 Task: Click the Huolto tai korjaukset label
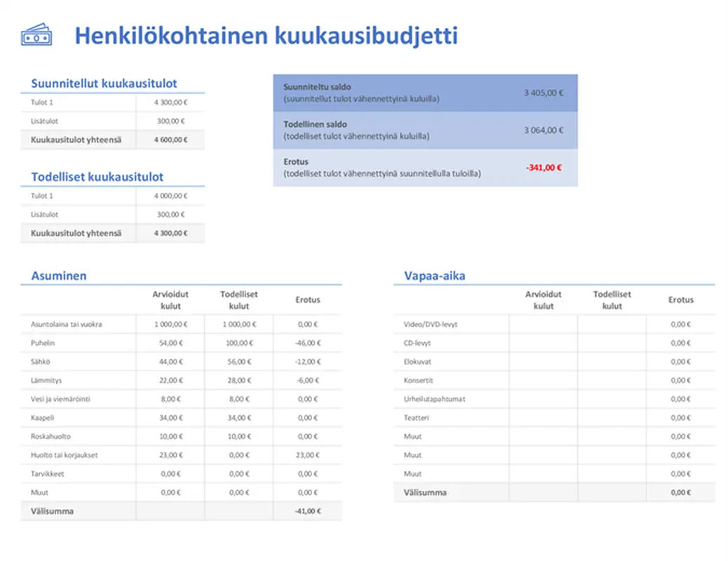[x=64, y=455]
